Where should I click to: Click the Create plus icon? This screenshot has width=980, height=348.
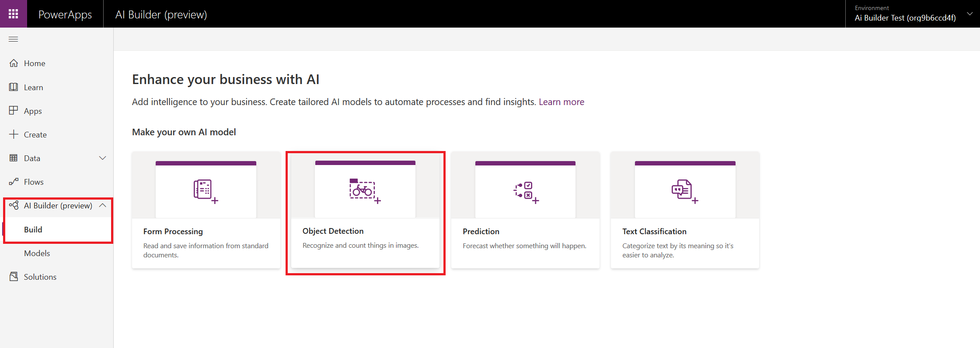[14, 134]
